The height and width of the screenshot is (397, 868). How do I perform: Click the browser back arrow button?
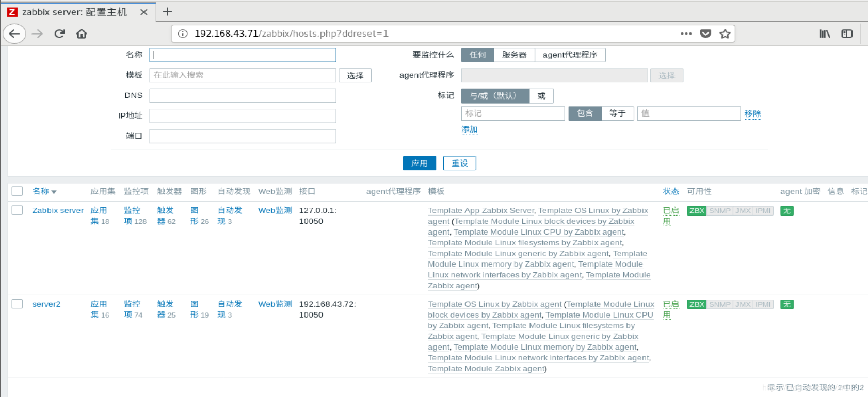point(14,34)
